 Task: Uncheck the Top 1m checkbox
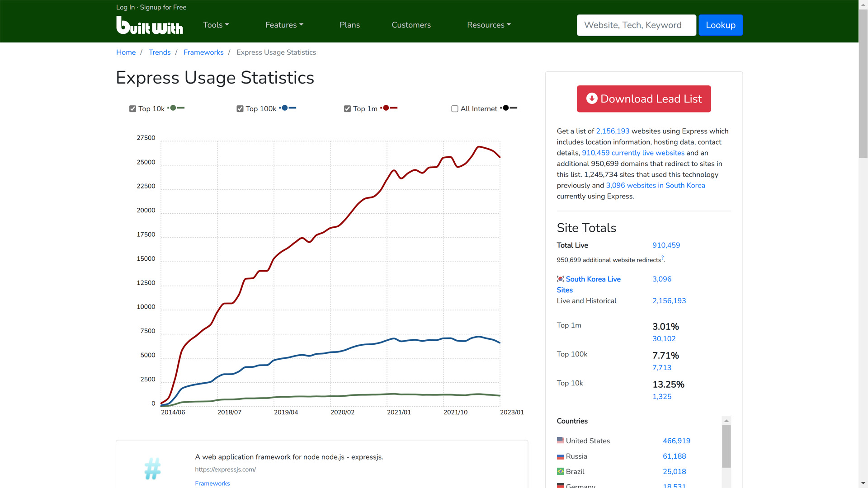click(347, 109)
